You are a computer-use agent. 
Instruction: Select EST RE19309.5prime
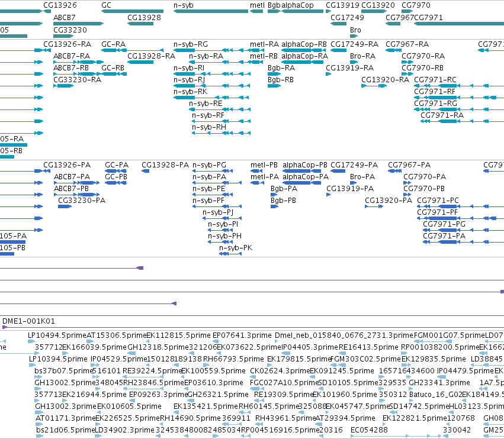tap(283, 395)
